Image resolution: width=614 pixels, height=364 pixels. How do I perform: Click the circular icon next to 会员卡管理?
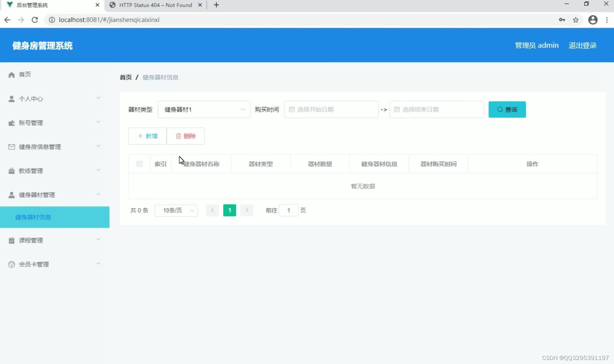pyautogui.click(x=11, y=264)
